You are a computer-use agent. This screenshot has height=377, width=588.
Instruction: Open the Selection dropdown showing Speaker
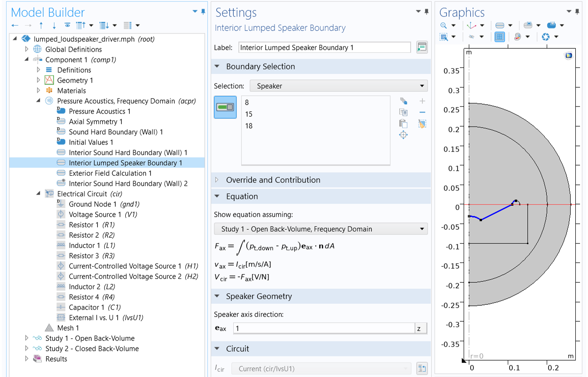[338, 86]
